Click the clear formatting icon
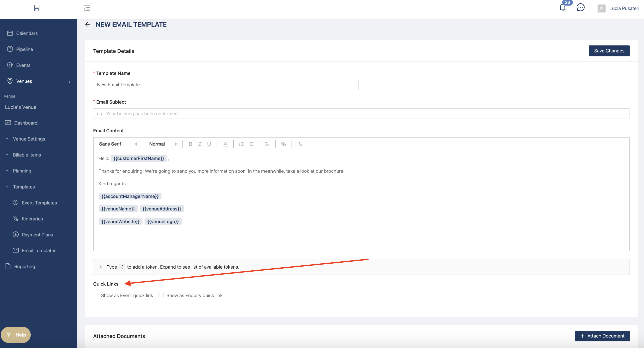Viewport: 644px width, 348px height. point(300,144)
